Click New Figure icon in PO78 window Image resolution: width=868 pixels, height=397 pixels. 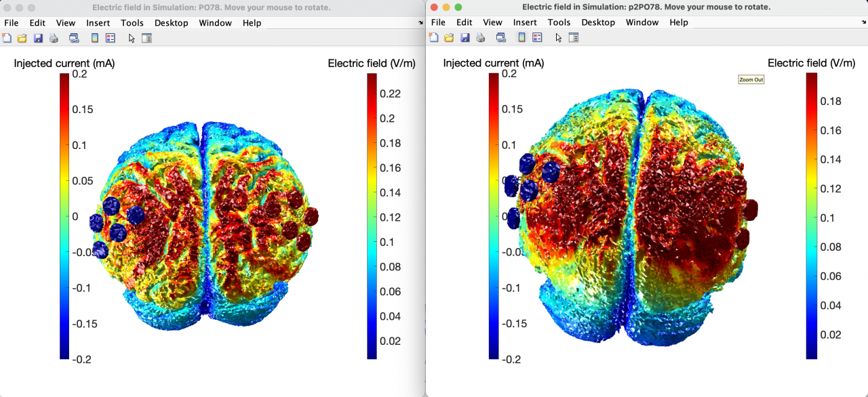(x=7, y=38)
